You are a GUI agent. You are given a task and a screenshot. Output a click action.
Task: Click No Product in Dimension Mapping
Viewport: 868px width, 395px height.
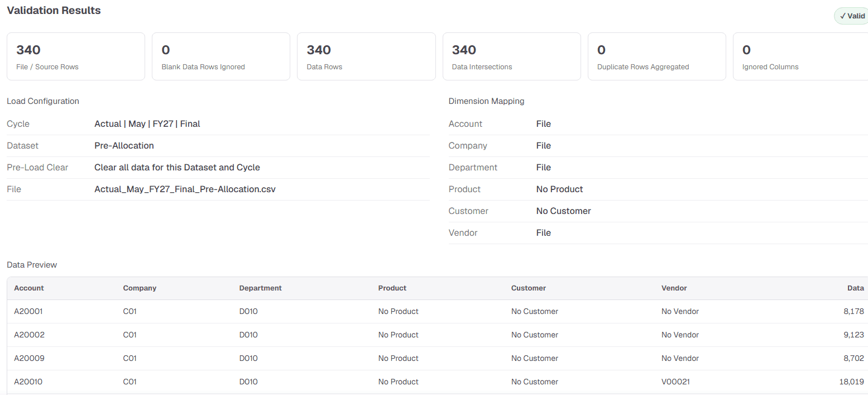tap(559, 189)
